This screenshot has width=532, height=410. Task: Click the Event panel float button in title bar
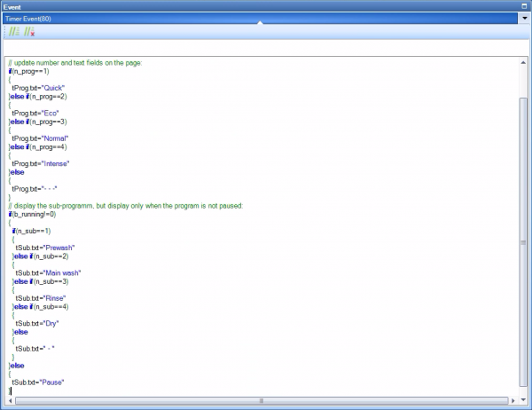click(525, 5)
